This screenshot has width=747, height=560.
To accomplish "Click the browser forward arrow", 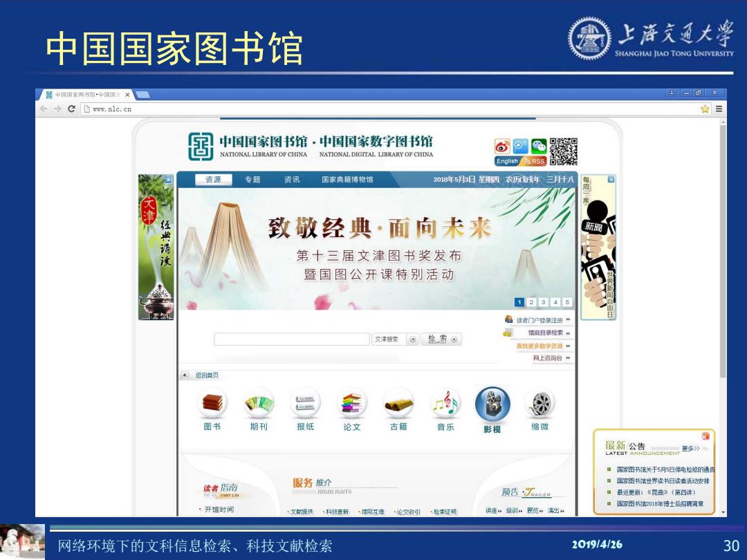I will point(57,109).
